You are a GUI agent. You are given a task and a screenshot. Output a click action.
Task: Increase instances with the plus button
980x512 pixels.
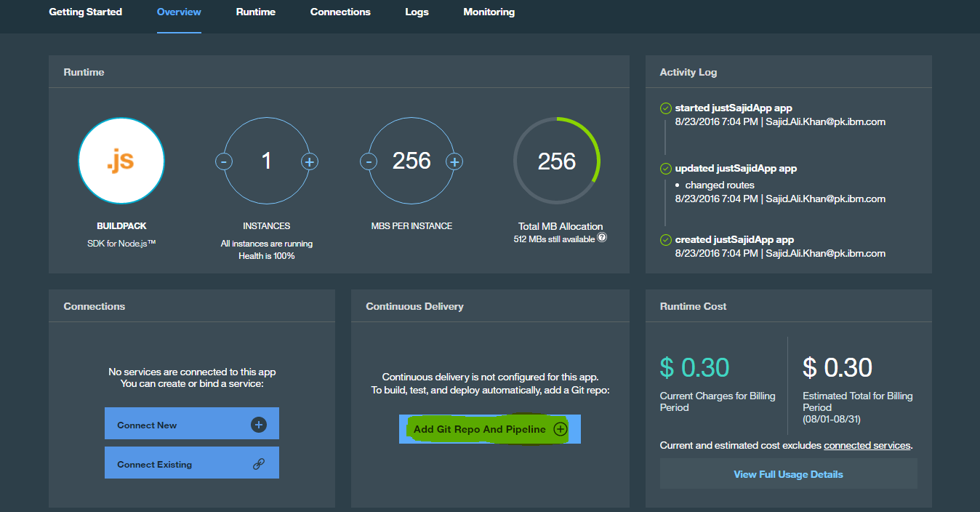click(x=309, y=161)
